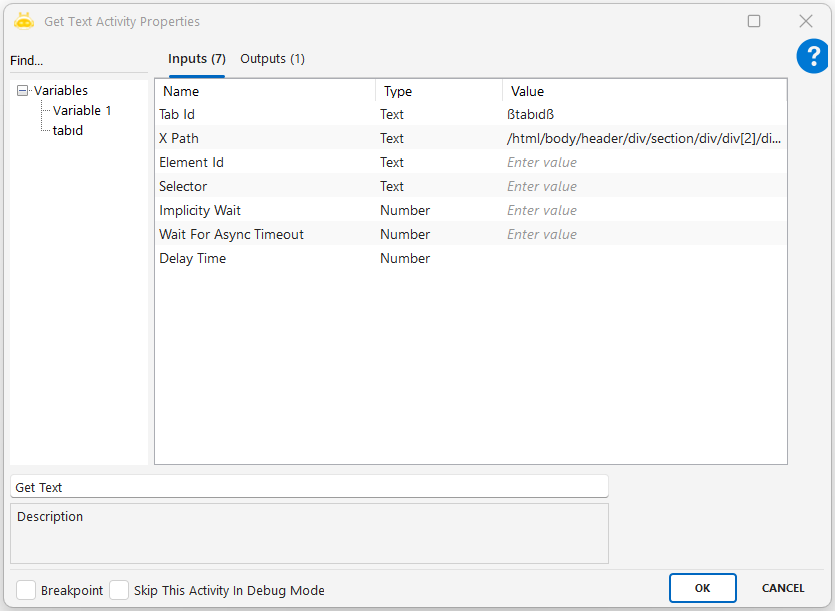Toggle Skip This Activity In Debug Mode
The height and width of the screenshot is (611, 835).
[119, 590]
